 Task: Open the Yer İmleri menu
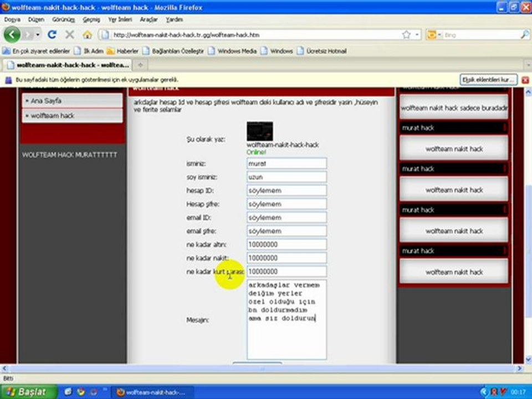(x=120, y=20)
